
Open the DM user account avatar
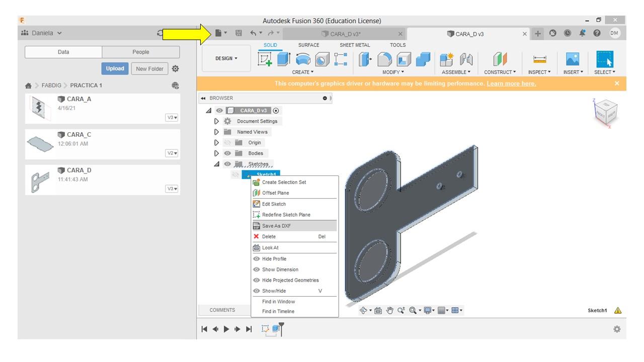click(615, 33)
